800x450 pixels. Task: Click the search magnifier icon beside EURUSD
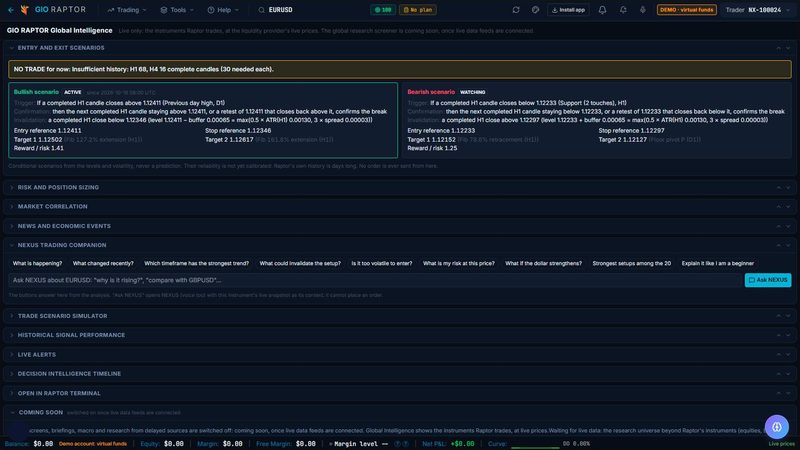point(261,10)
